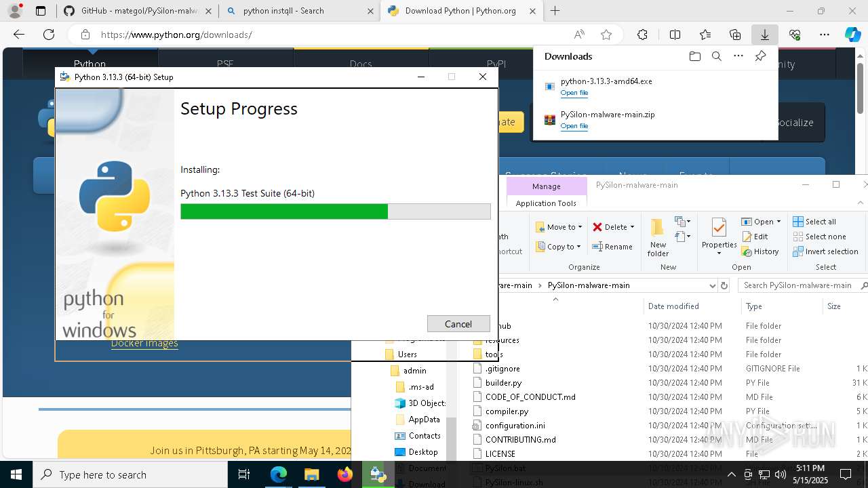Open file History in ribbon
868x488 pixels.
[x=760, y=251]
